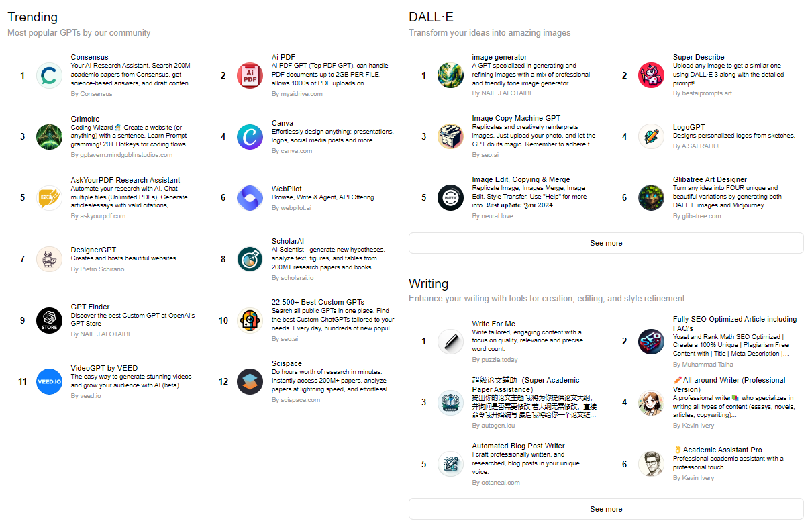Select the LogoGPT title
This screenshot has width=812, height=527.
click(x=689, y=127)
